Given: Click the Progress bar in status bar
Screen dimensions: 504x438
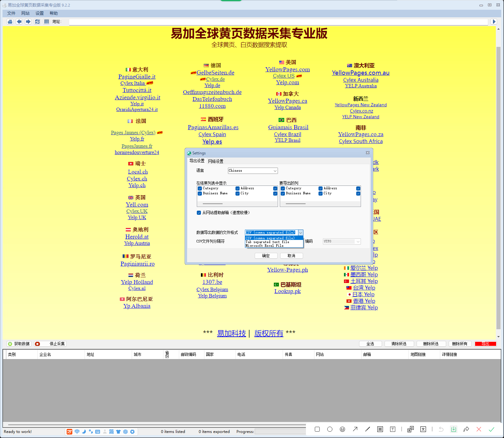Looking at the screenshot, I should click(x=280, y=432).
